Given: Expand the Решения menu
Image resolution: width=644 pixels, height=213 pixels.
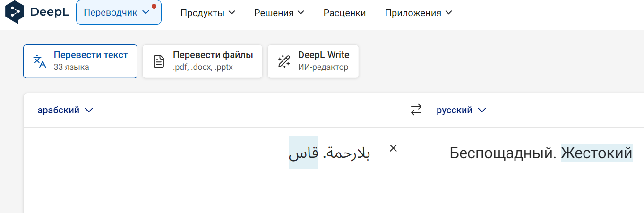Looking at the screenshot, I should tap(279, 13).
